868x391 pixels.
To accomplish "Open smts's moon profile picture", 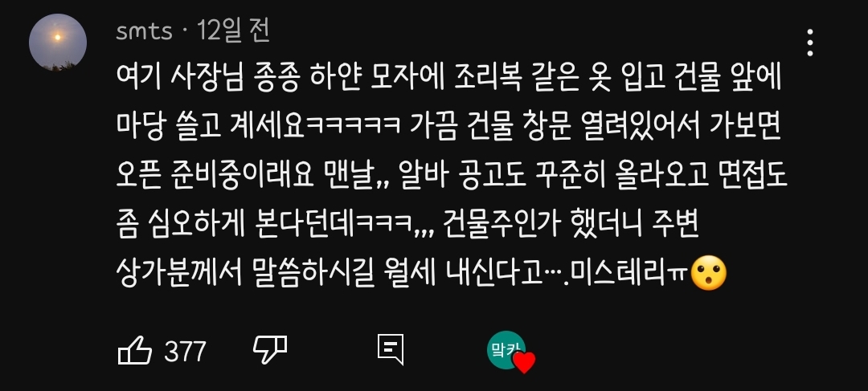I will pyautogui.click(x=58, y=43).
